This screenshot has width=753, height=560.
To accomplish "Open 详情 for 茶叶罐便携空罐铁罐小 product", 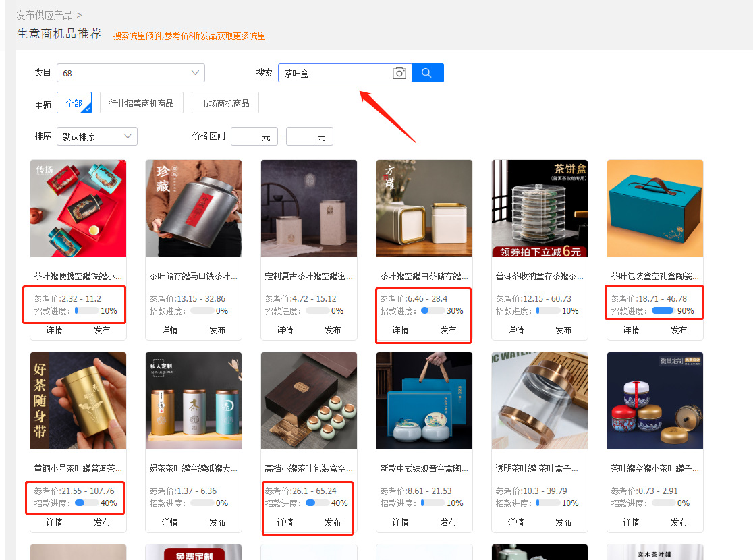I will pos(54,330).
